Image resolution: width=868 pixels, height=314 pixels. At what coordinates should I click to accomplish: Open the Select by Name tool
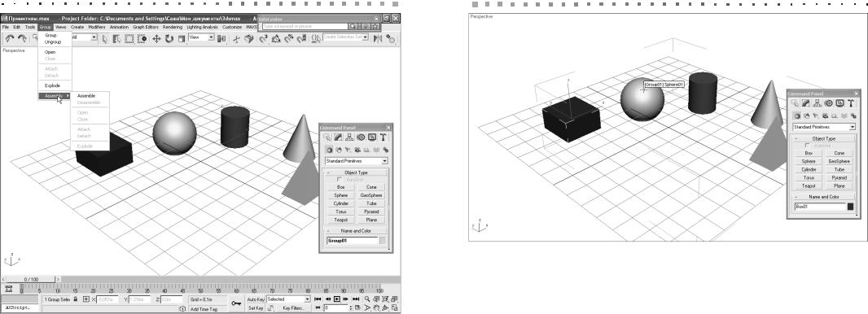[x=116, y=39]
